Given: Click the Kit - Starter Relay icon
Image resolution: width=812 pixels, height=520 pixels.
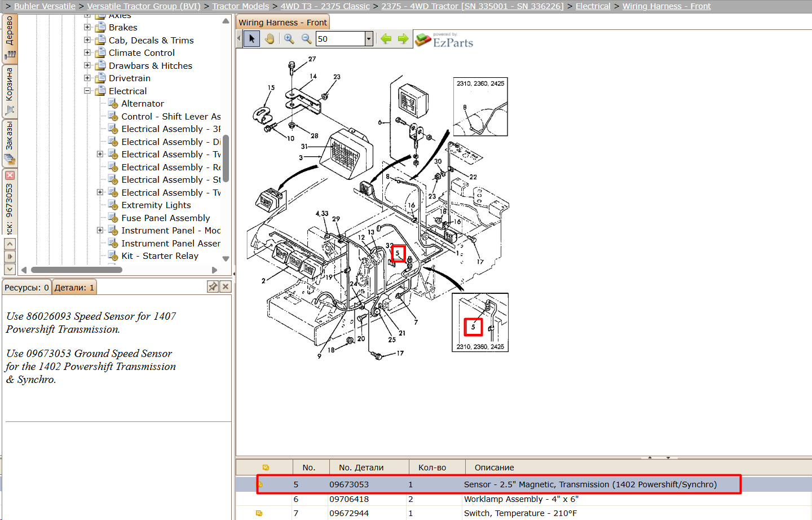Looking at the screenshot, I should (113, 255).
